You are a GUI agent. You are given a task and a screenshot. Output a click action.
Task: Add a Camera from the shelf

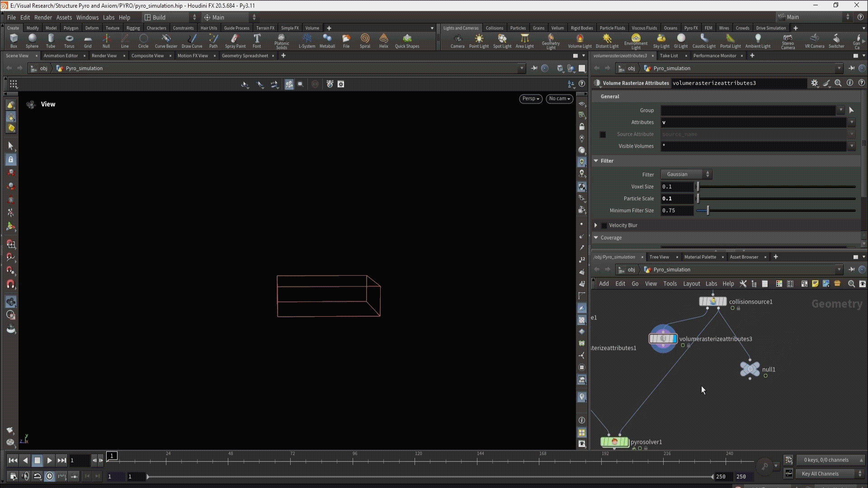pyautogui.click(x=457, y=40)
